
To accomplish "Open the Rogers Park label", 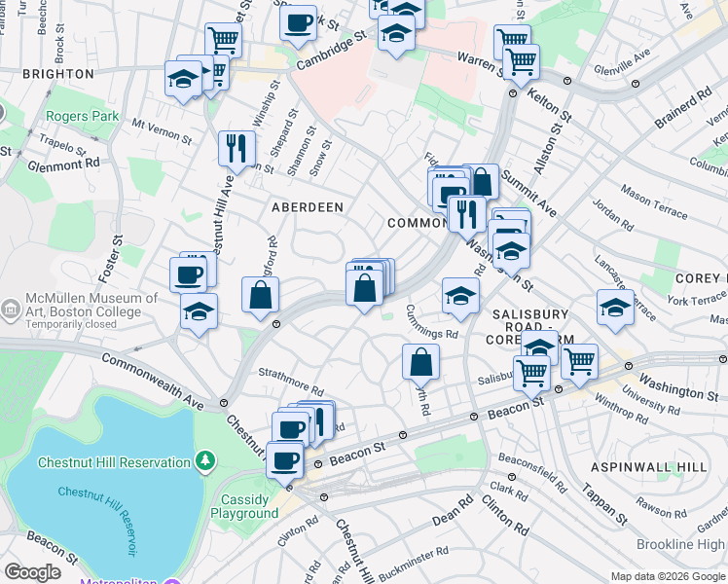I will tap(82, 116).
